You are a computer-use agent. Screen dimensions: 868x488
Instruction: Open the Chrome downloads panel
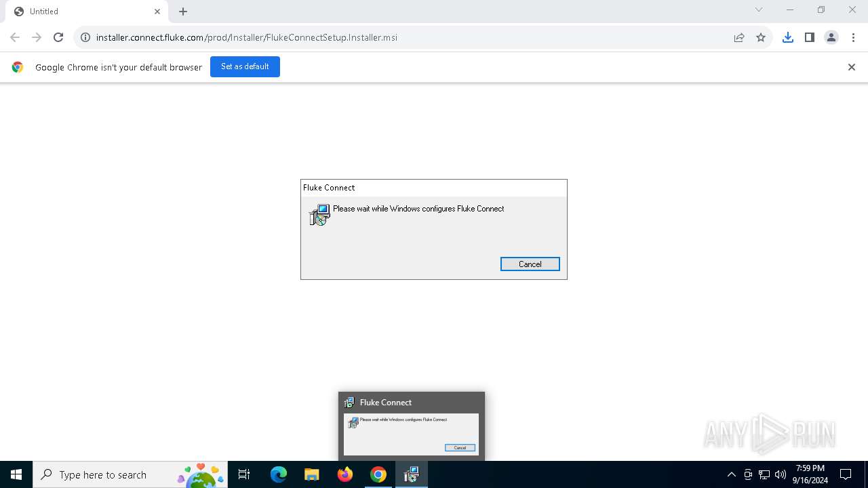coord(788,37)
